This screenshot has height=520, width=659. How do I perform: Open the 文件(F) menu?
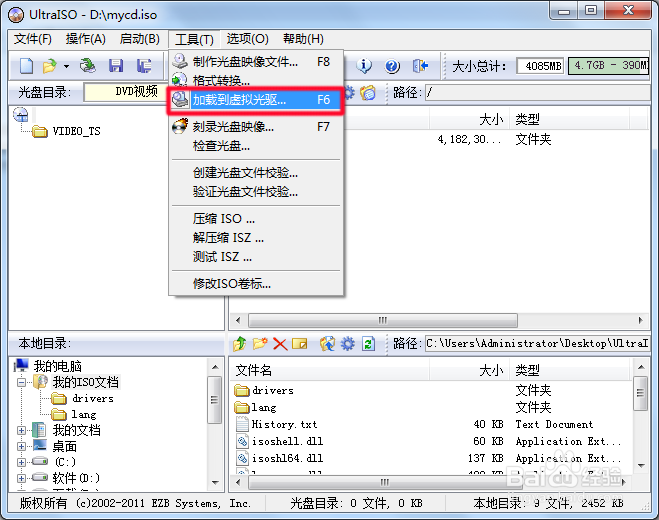[33, 39]
